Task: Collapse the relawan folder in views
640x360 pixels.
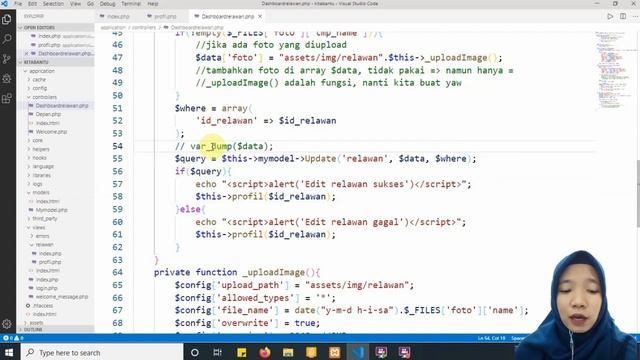Action: (x=44, y=245)
